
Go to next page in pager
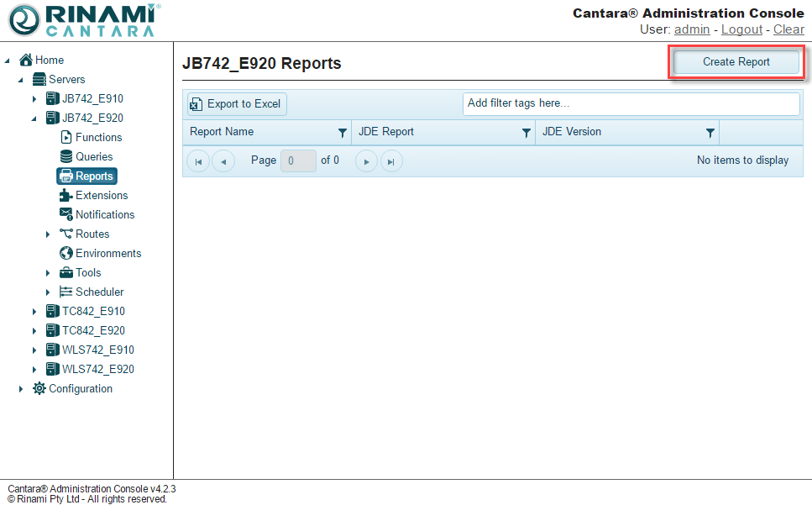[366, 161]
